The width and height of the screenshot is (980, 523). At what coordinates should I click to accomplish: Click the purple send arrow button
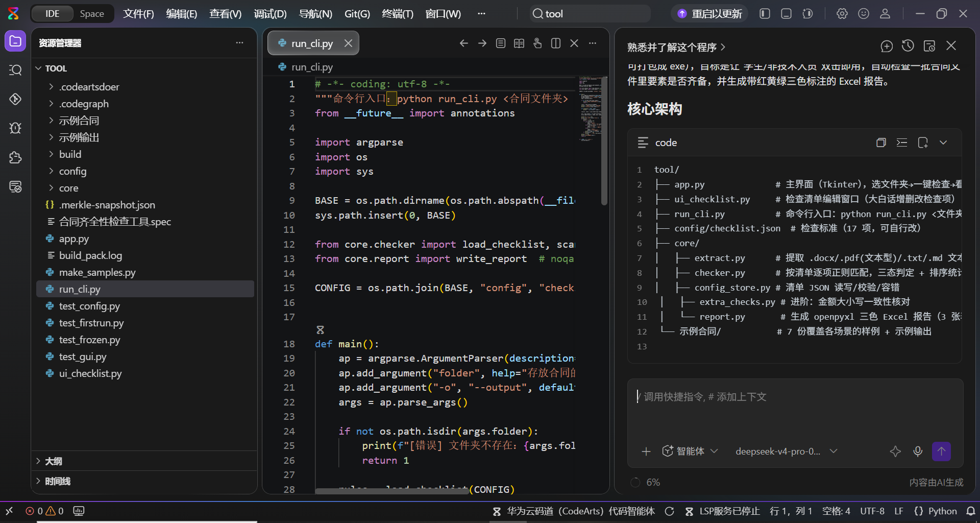tap(941, 451)
